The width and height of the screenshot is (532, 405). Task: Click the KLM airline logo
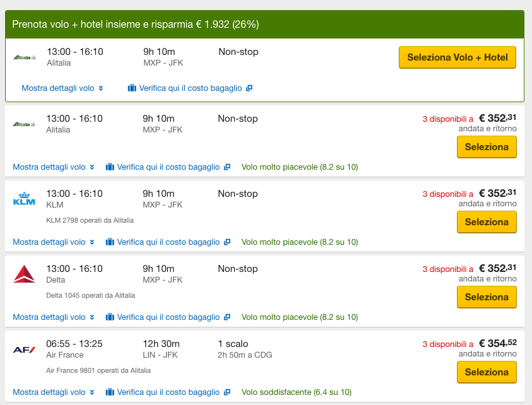(25, 199)
